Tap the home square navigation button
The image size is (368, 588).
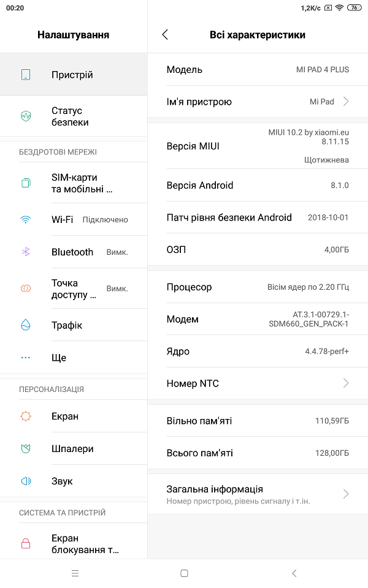(184, 573)
